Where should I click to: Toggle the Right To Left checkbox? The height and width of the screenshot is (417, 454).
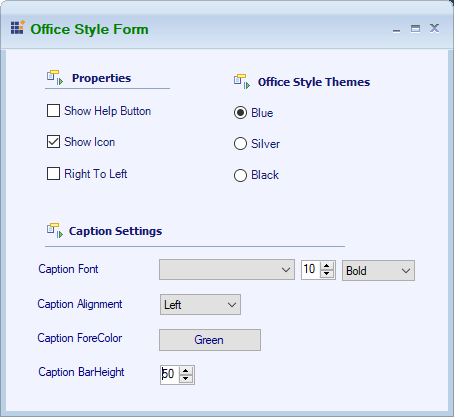coord(53,173)
